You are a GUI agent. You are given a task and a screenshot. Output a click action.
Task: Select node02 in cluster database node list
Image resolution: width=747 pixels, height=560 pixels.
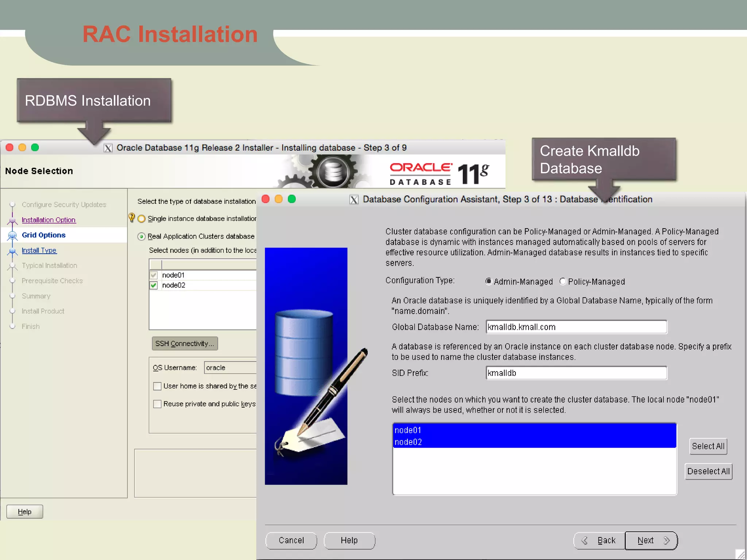point(534,442)
